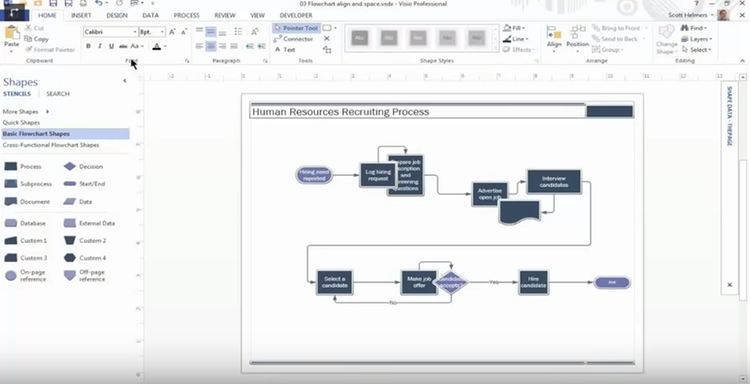Select the Connector tool
Viewport: 750px width, 384px height.
[293, 39]
